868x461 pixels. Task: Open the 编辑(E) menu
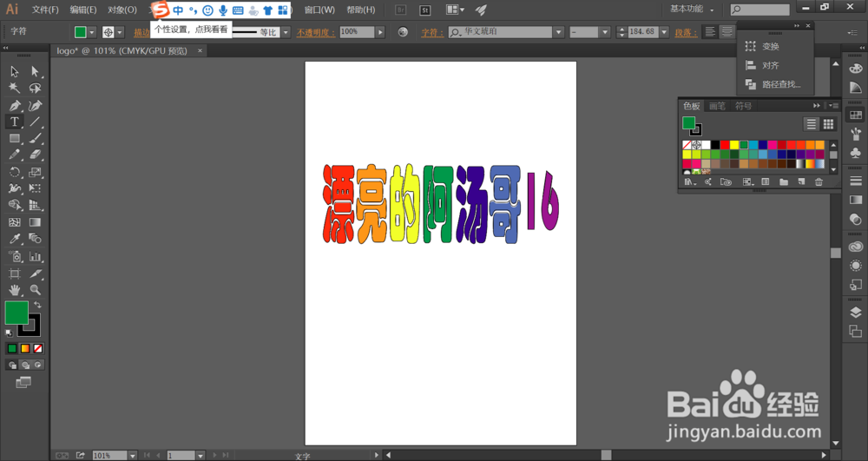83,10
